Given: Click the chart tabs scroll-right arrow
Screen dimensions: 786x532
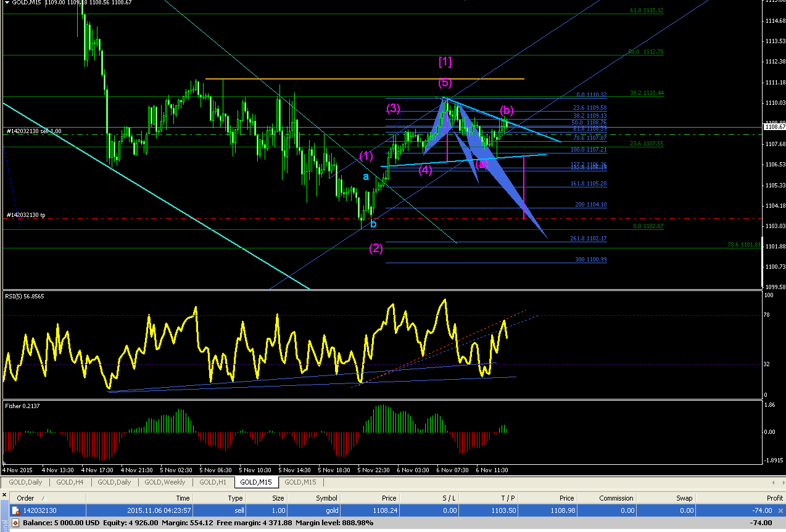Looking at the screenshot, I should click(x=782, y=482).
